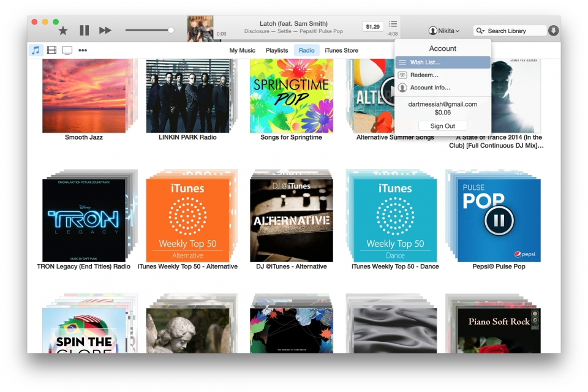Show more media types with ellipsis icon
The image size is (588, 392).
[83, 50]
